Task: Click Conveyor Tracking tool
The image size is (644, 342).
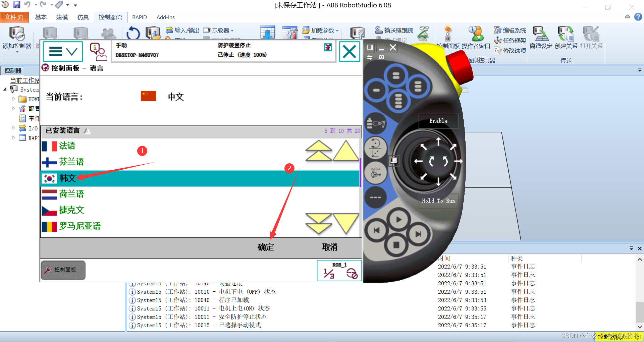Action: point(394,31)
